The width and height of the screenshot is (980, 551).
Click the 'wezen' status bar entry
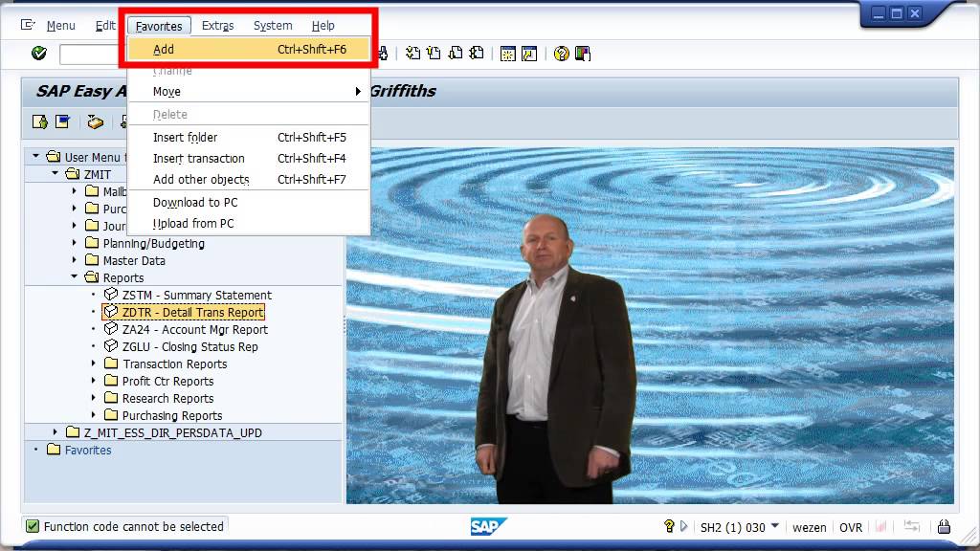[x=810, y=527]
